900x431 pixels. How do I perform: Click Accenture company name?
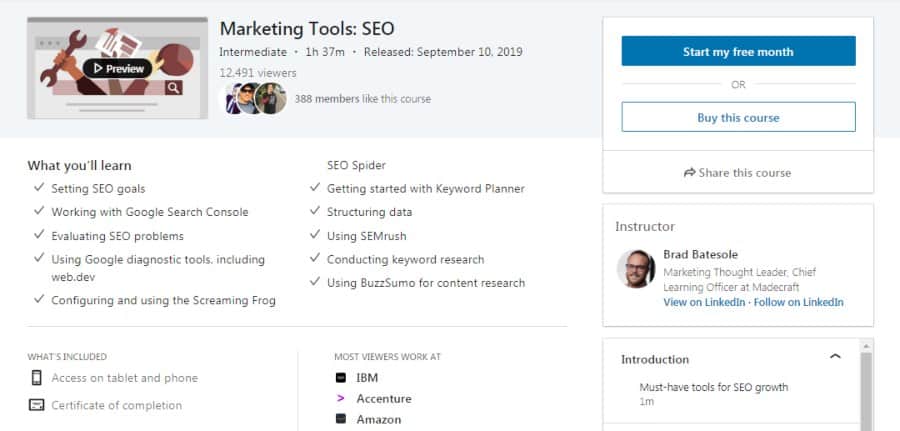tap(383, 398)
